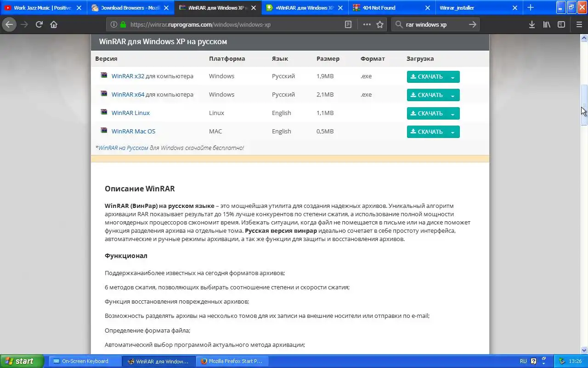This screenshot has width=588, height=368.
Task: Bookmark this page with star icon
Action: point(380,24)
